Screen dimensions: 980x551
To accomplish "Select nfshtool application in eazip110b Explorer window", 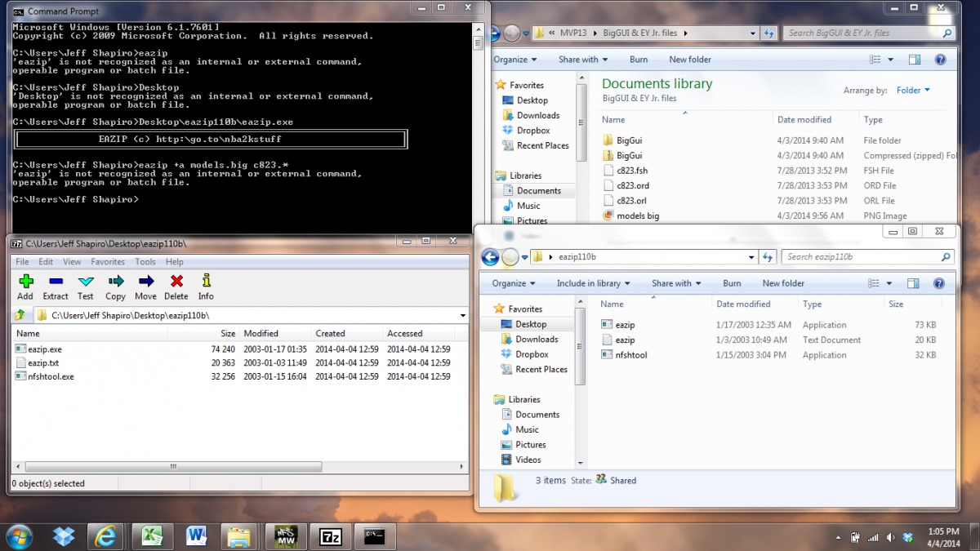I will (631, 355).
